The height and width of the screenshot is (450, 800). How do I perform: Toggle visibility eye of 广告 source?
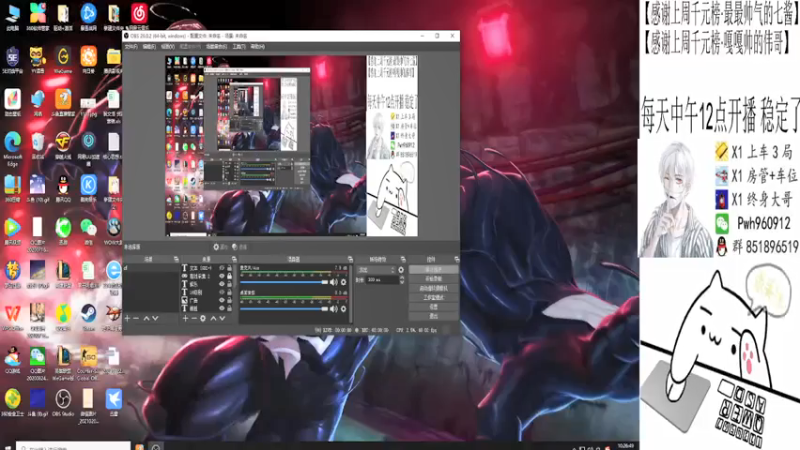point(221,301)
